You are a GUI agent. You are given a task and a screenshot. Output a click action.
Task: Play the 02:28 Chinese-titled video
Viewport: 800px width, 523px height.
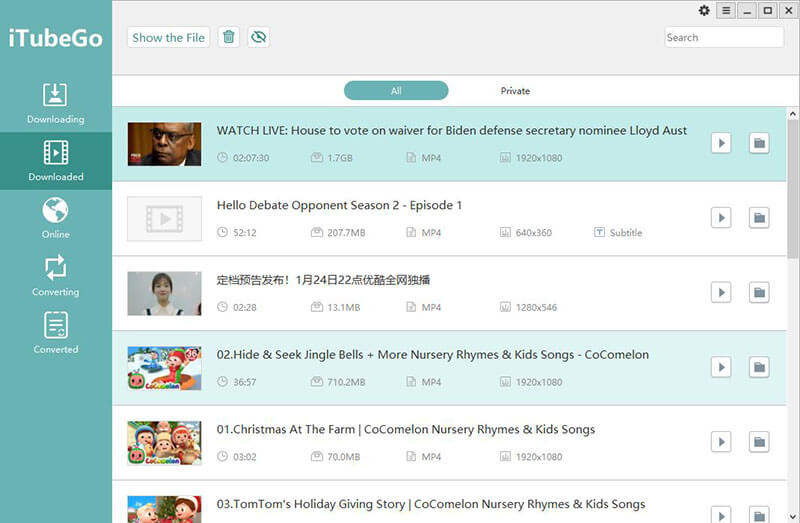coord(721,292)
